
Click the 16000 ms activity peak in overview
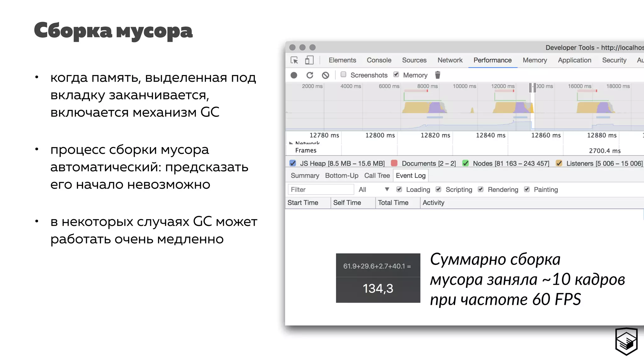(x=596, y=107)
